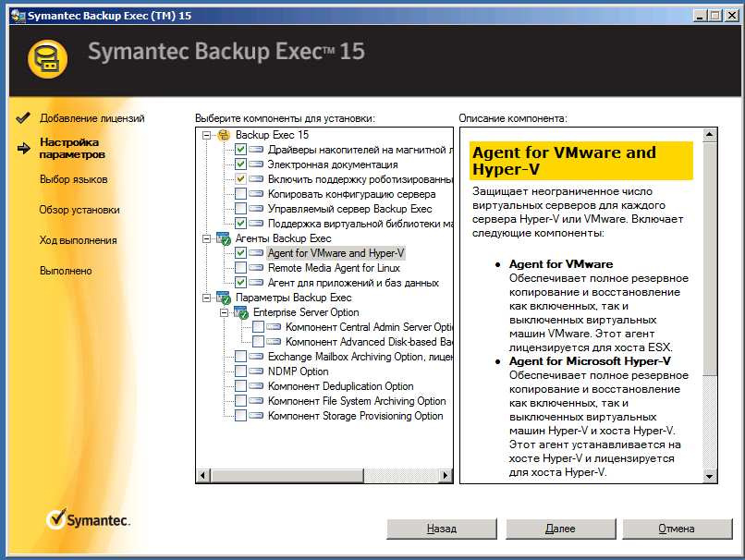745x560 pixels.
Task: Click the Назад button
Action: pyautogui.click(x=442, y=529)
